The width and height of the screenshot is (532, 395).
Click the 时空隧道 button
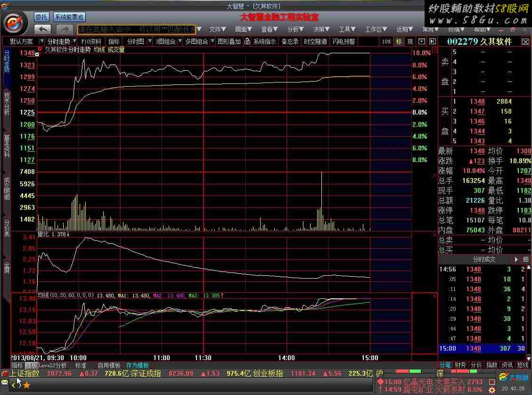316,41
